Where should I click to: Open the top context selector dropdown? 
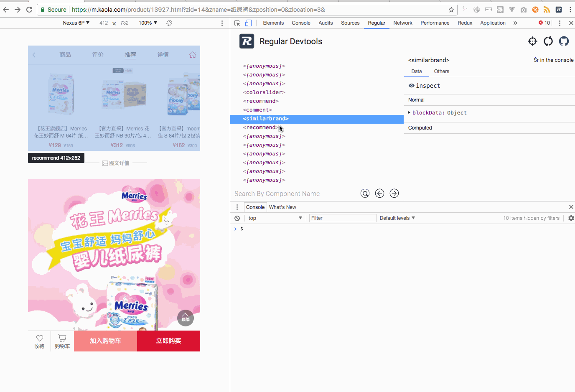coord(275,218)
